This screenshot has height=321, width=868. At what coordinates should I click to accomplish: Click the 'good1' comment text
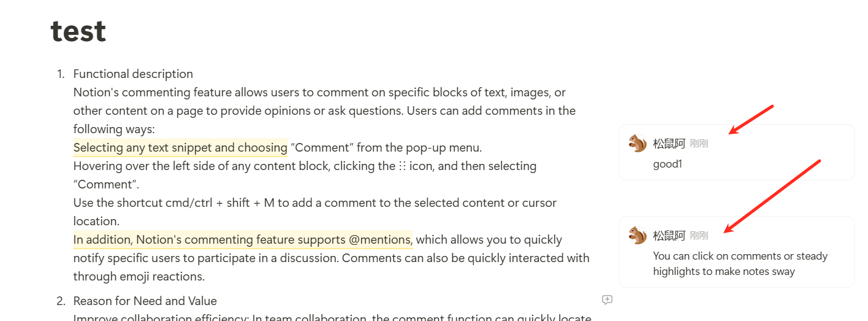pyautogui.click(x=668, y=164)
